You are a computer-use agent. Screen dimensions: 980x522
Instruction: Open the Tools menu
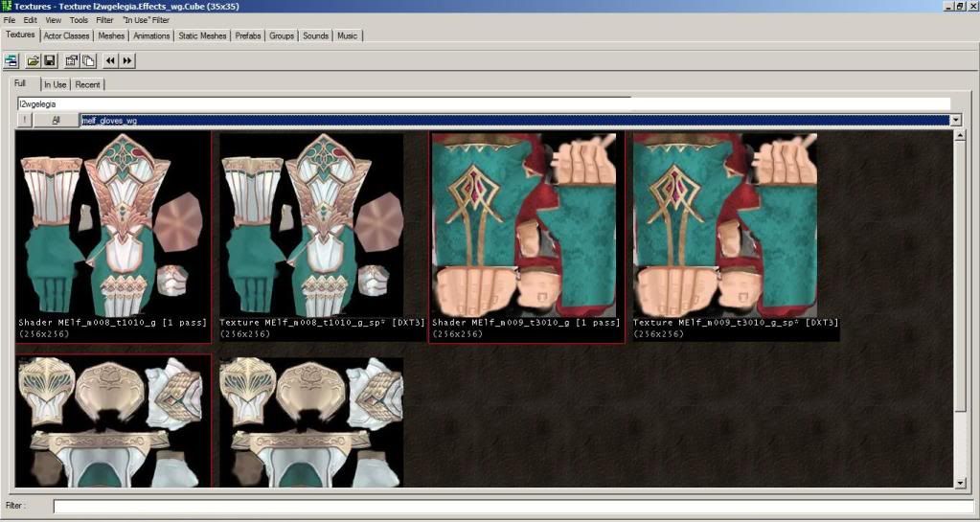point(79,19)
